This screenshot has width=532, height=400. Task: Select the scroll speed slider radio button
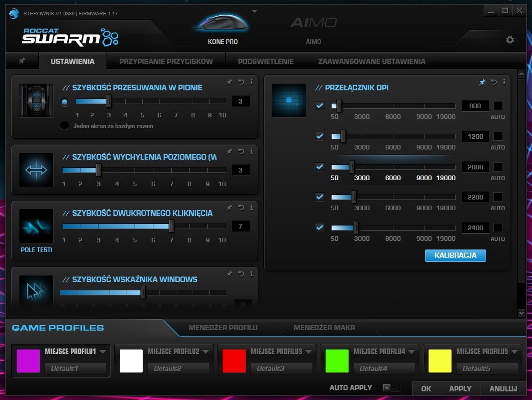pos(65,102)
